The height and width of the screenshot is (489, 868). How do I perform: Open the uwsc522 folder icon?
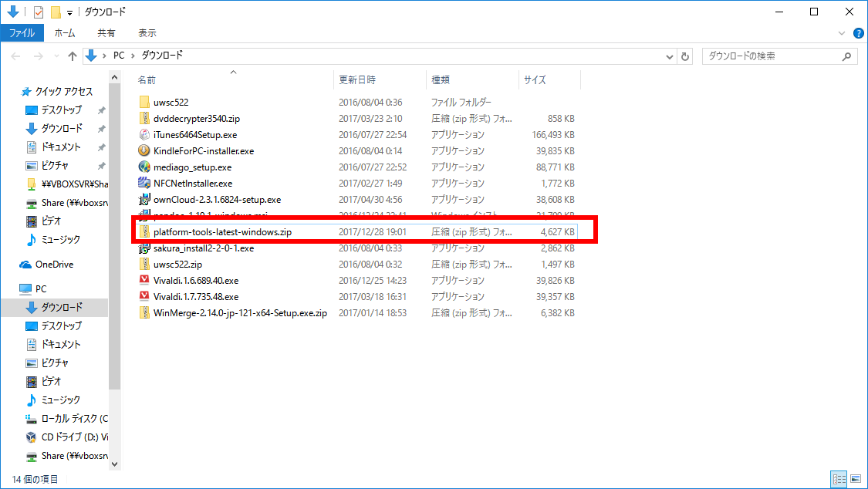point(144,102)
